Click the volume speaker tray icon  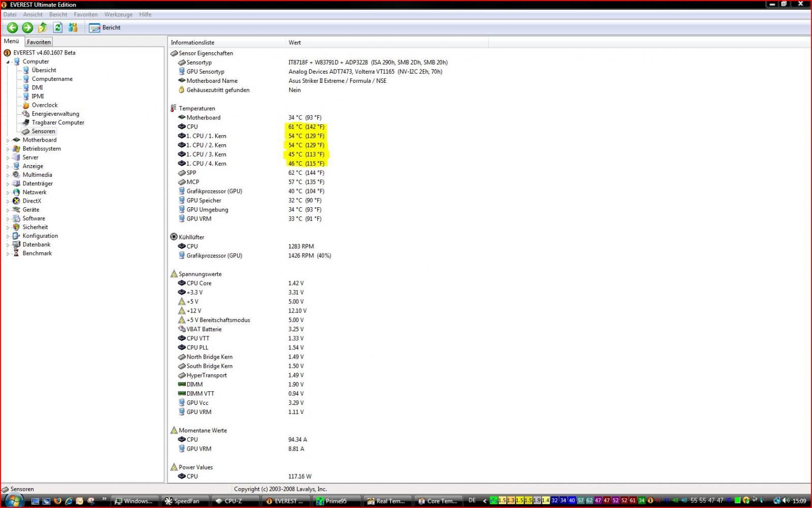coord(786,501)
